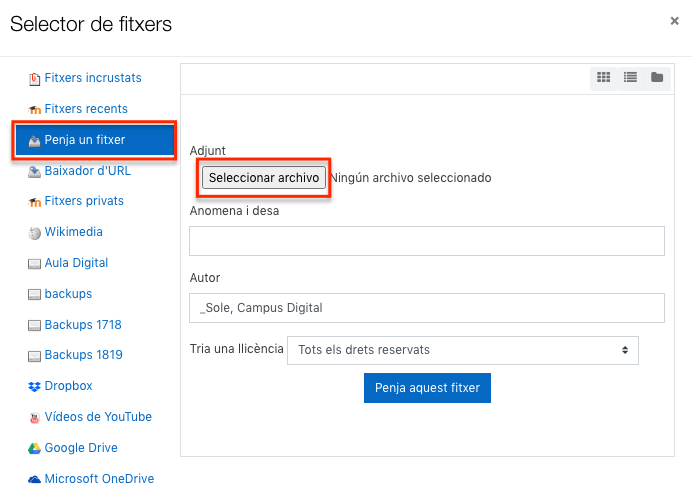Viewport: 692px width, 495px height.
Task: Open Fitxers incrustats repository
Action: [x=93, y=78]
